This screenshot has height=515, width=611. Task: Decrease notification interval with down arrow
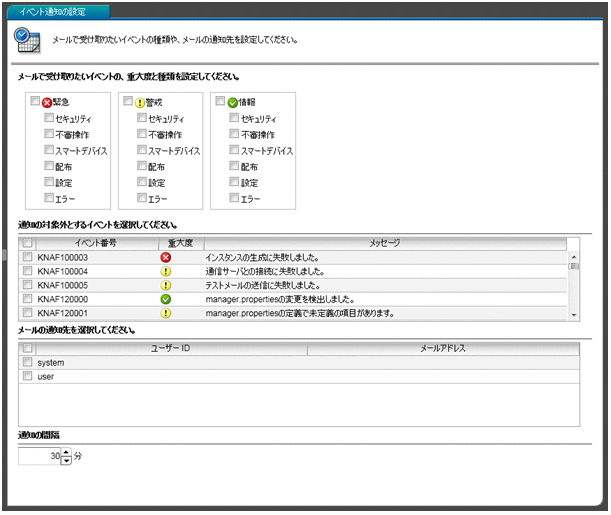coord(67,460)
